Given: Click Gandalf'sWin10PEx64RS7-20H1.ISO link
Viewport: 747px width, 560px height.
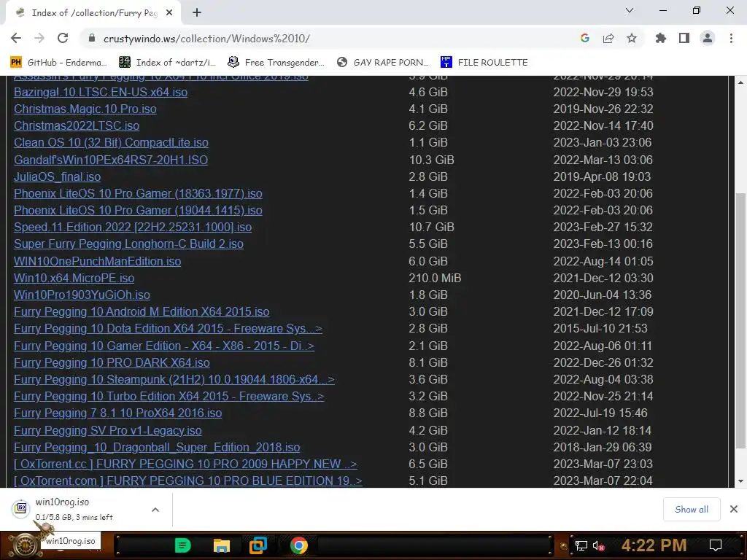Looking at the screenshot, I should pos(111,160).
